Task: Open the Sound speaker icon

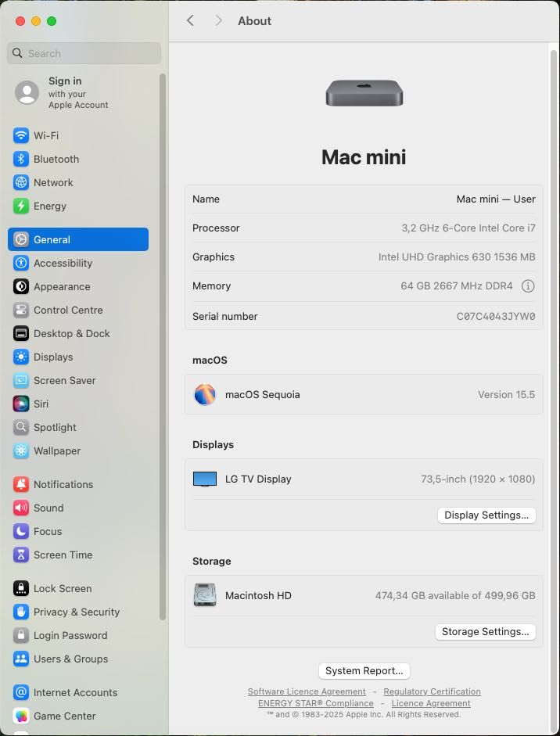Action: [x=20, y=508]
